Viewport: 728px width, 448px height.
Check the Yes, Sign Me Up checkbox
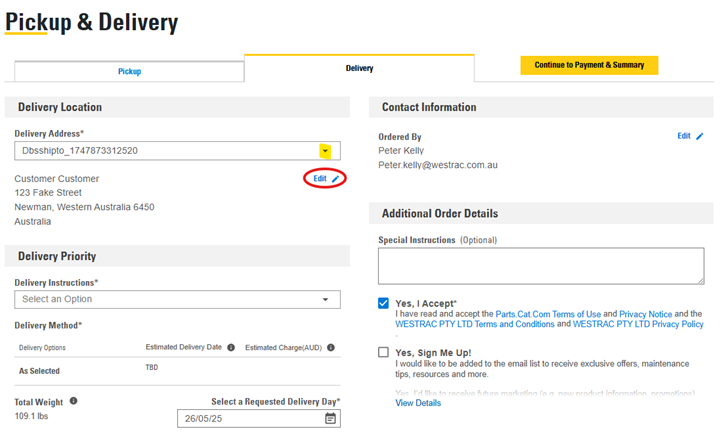[383, 352]
